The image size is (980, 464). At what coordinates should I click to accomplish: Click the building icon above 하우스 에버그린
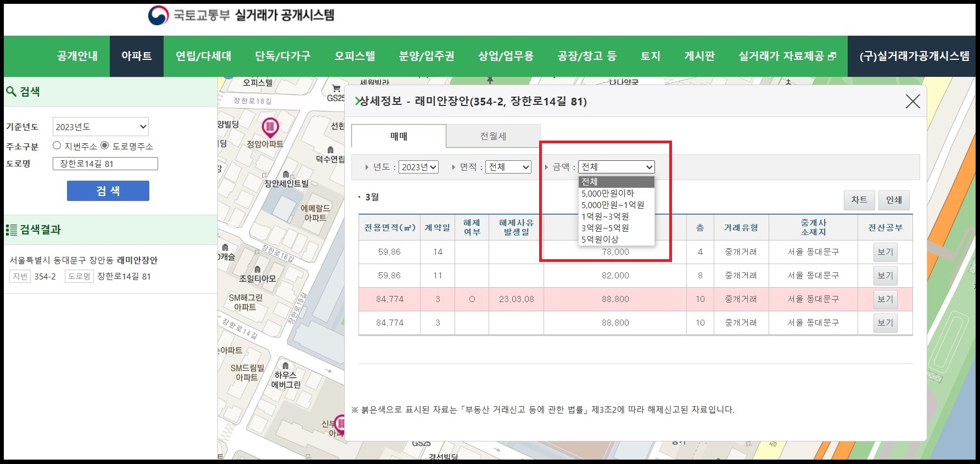tap(285, 366)
